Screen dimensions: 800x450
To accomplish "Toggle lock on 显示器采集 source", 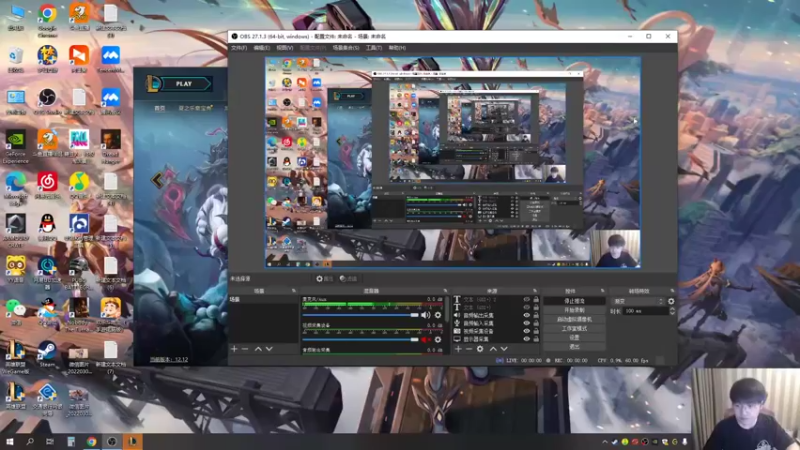I will 536,339.
